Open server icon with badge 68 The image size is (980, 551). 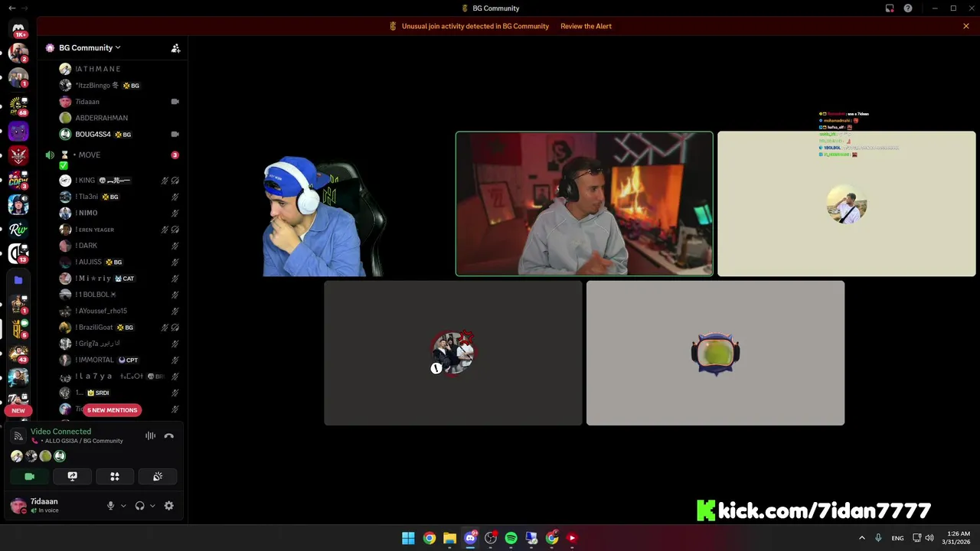point(18,105)
